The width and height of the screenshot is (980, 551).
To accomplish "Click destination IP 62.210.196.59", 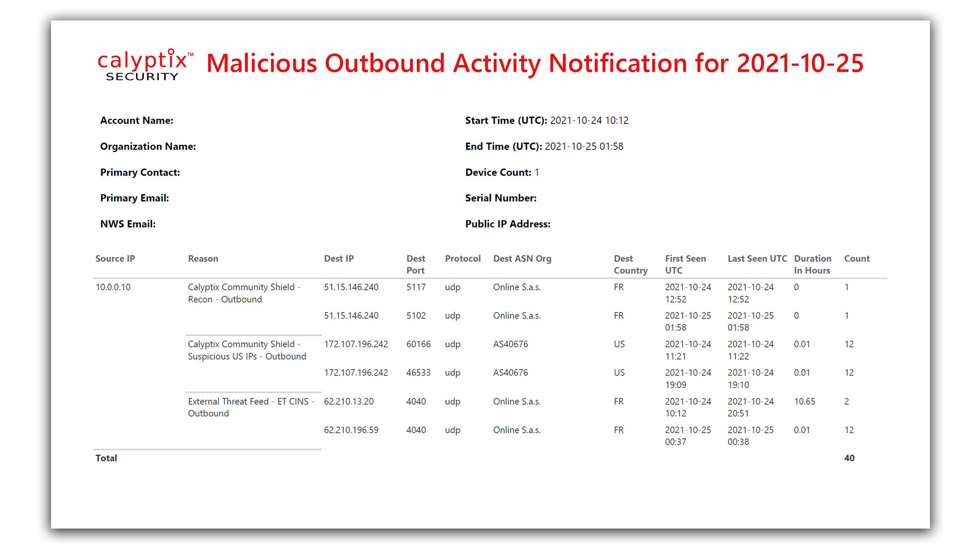I will click(351, 430).
